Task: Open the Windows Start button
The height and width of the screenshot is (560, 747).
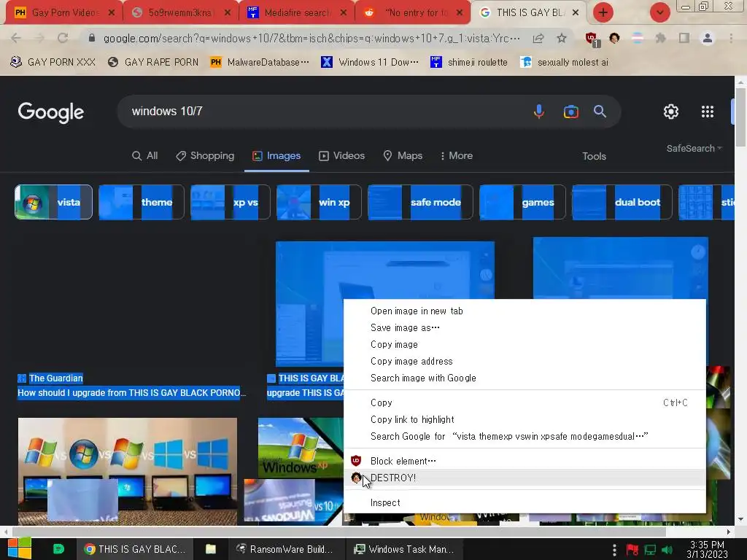Action: click(20, 549)
